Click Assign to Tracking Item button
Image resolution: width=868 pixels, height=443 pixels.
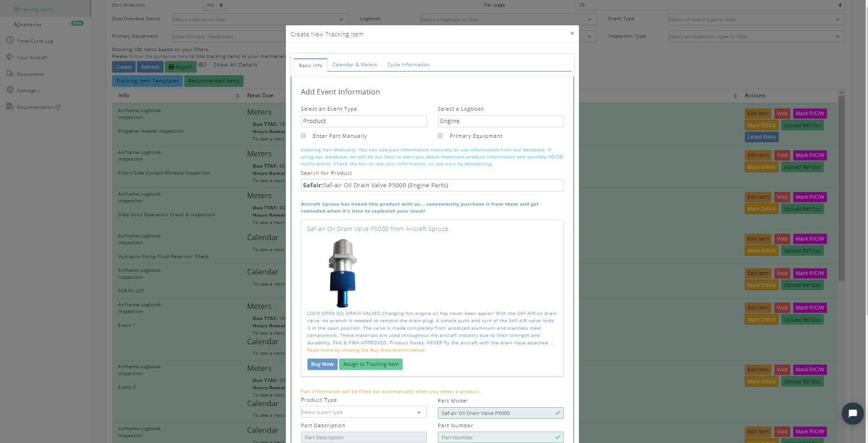click(371, 364)
